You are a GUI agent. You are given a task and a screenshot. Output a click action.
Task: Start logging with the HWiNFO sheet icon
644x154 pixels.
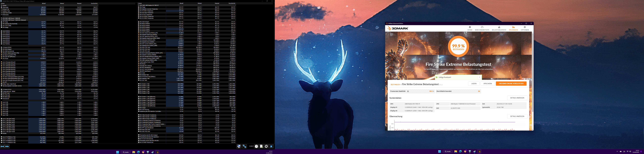[x=261, y=147]
